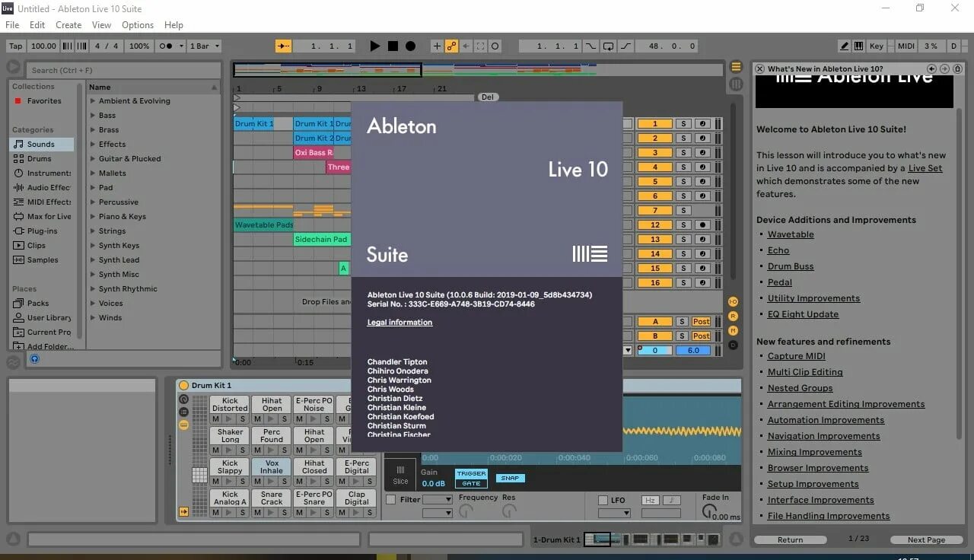Open the Options menu
This screenshot has height=560, width=974.
137,24
